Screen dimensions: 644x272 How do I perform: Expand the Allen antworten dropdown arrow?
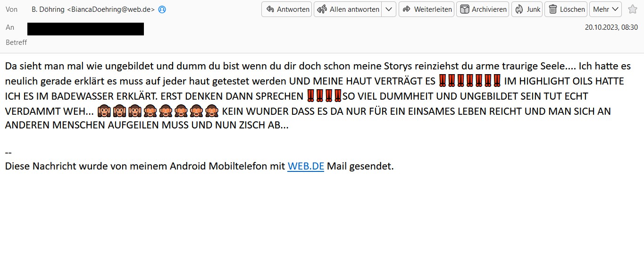[389, 9]
